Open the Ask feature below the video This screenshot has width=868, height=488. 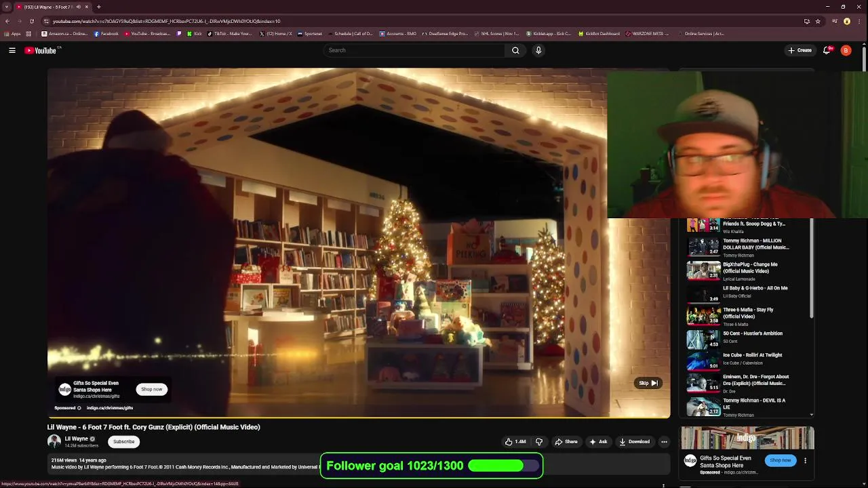tap(599, 441)
